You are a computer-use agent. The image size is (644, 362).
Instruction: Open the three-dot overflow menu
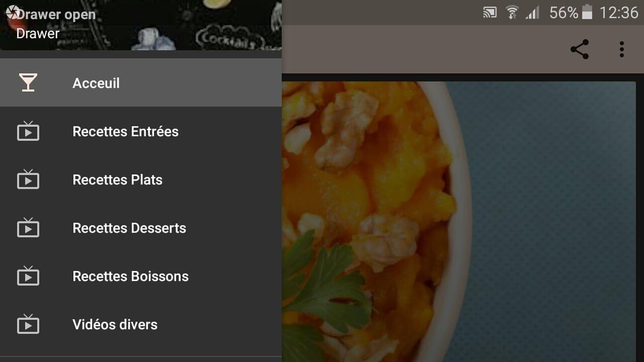click(x=622, y=49)
